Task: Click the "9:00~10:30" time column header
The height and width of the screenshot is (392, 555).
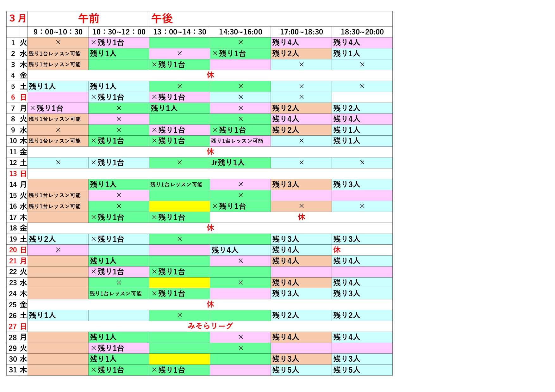Action: [58, 32]
